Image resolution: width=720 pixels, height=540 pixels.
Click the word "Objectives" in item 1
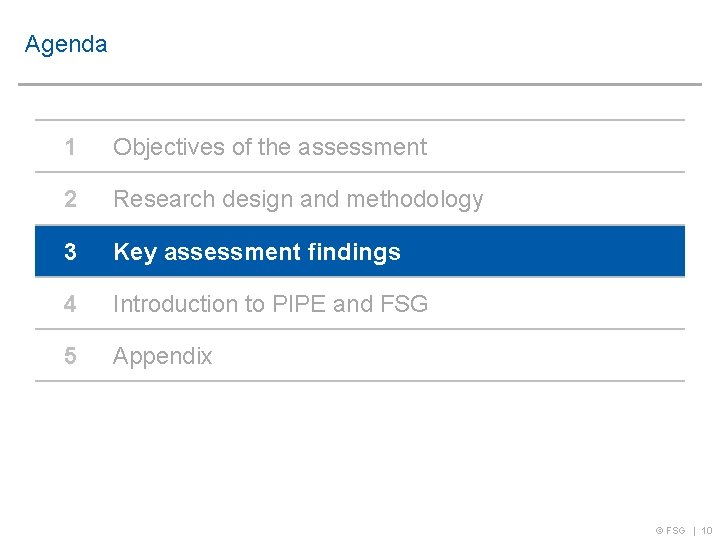tap(169, 147)
